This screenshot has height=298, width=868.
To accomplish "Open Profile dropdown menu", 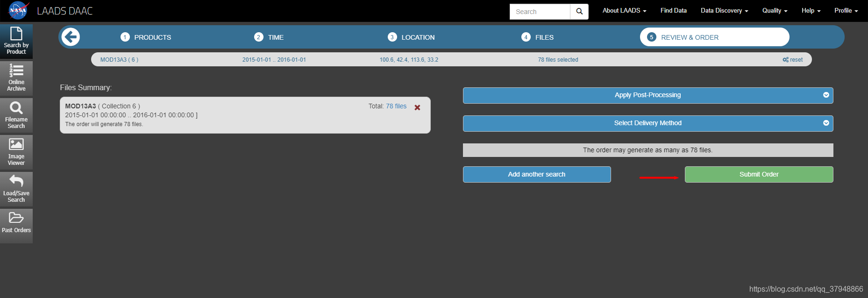I will (x=846, y=10).
